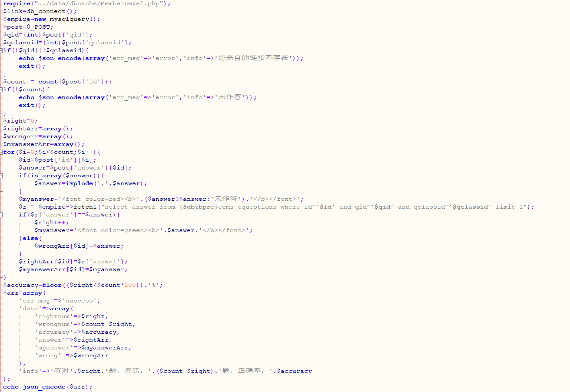Click the 'wrongnum'=>$count-$right, line
The height and width of the screenshot is (392, 570).
(85, 324)
